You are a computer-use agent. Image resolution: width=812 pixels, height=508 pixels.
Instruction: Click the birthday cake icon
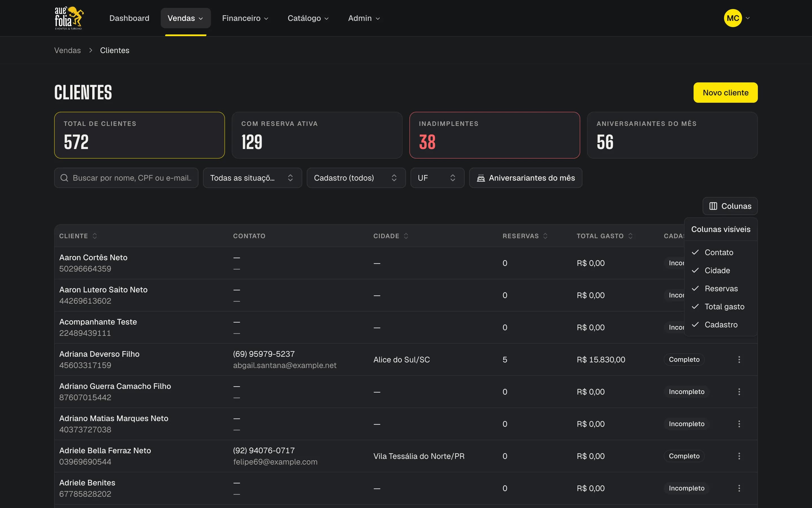click(481, 178)
